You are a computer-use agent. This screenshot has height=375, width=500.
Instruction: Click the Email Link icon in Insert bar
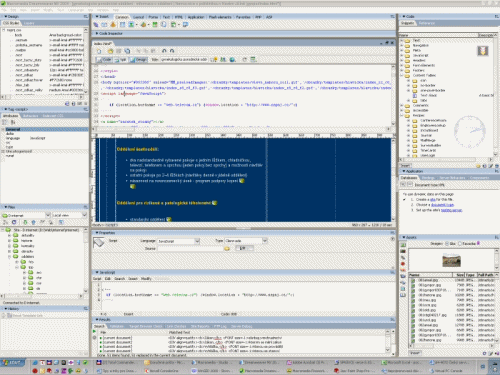pyautogui.click(x=104, y=25)
